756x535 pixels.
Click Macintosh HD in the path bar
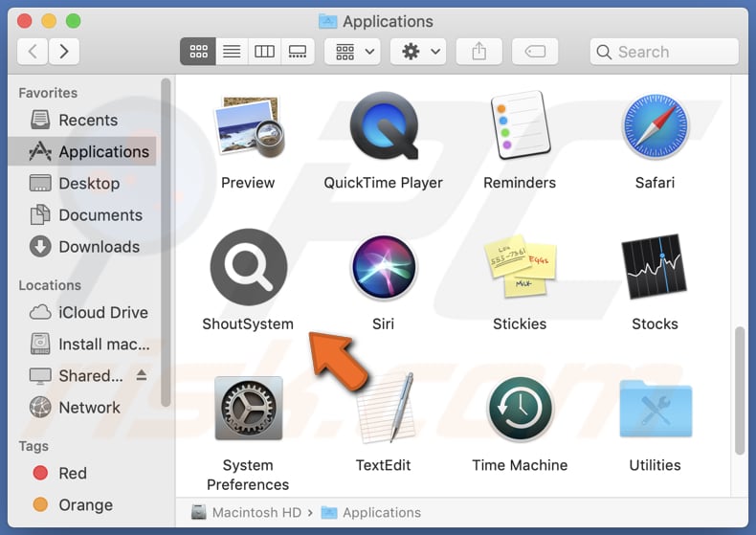click(247, 512)
